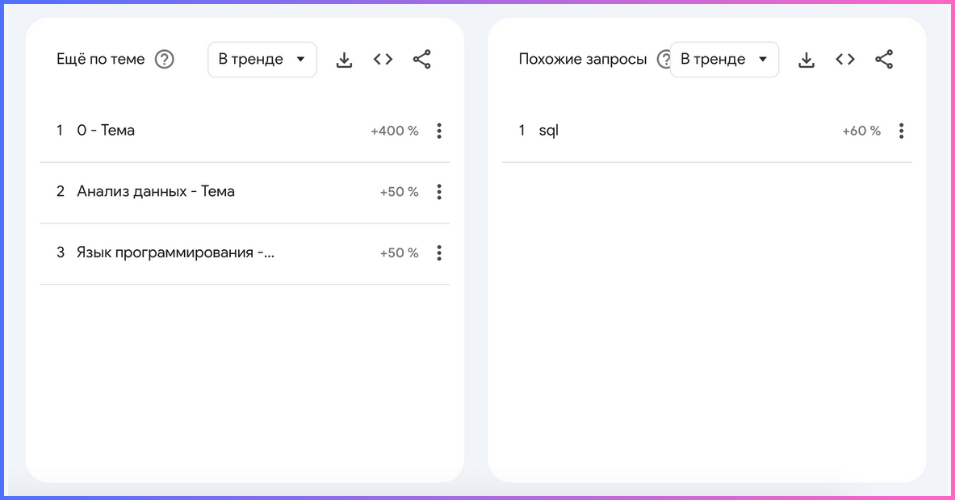Screen dimensions: 955x500
Task: Select the +60 % value for sql
Action: pyautogui.click(x=861, y=131)
